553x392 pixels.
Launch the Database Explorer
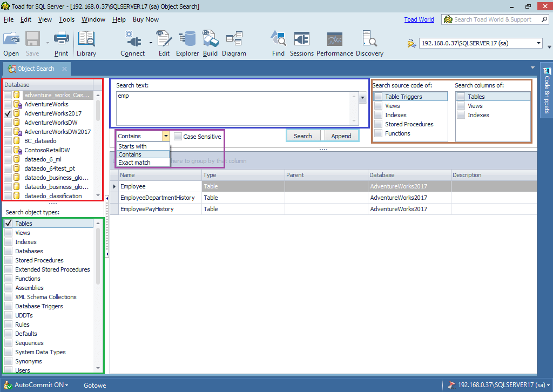click(x=187, y=43)
